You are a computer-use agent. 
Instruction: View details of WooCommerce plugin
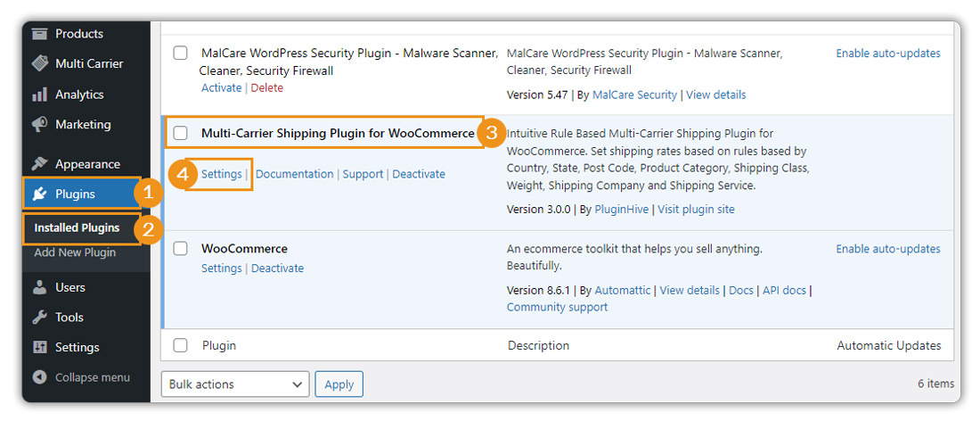point(690,290)
